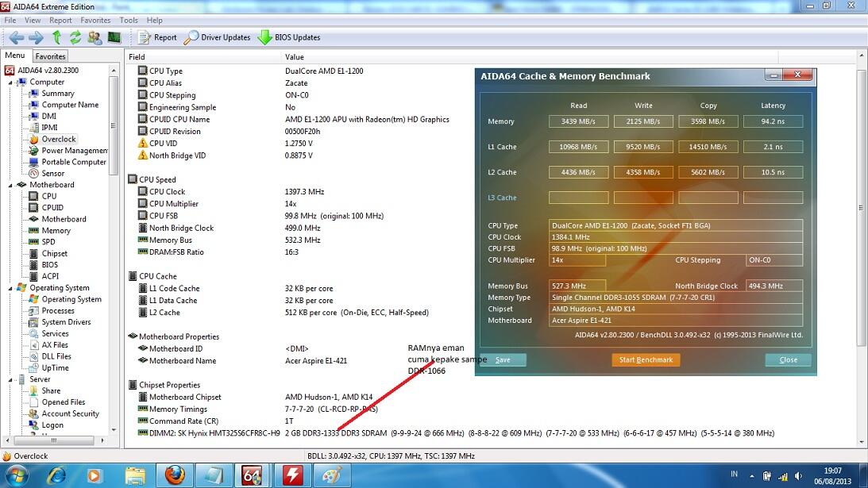
Task: Click the green monitor icon in the toolbar
Action: coord(114,37)
